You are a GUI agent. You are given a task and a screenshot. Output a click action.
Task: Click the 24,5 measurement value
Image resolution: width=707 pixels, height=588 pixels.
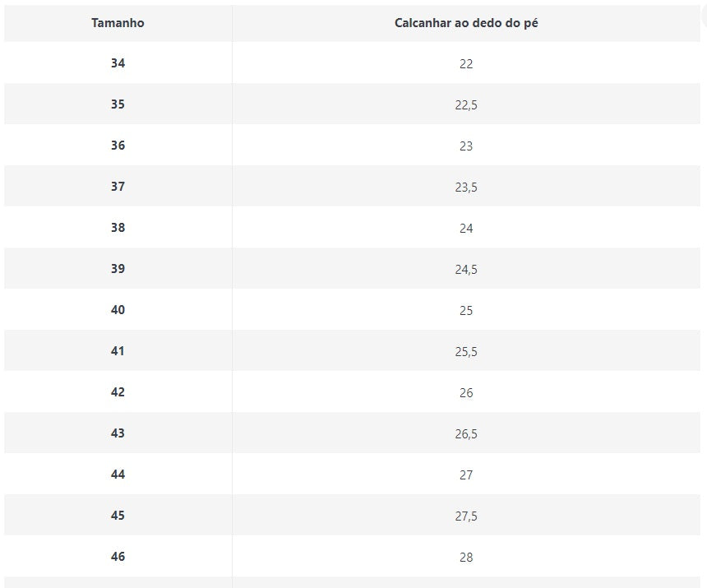[x=466, y=270]
